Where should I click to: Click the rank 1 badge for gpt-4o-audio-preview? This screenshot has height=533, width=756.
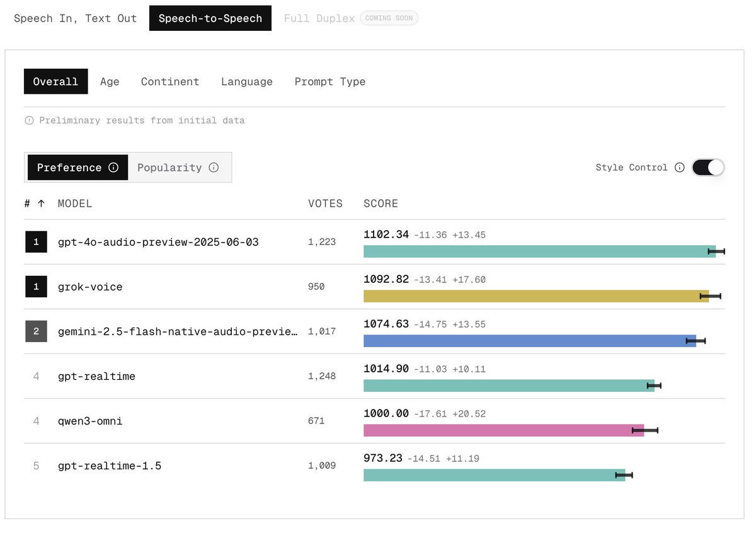[36, 242]
